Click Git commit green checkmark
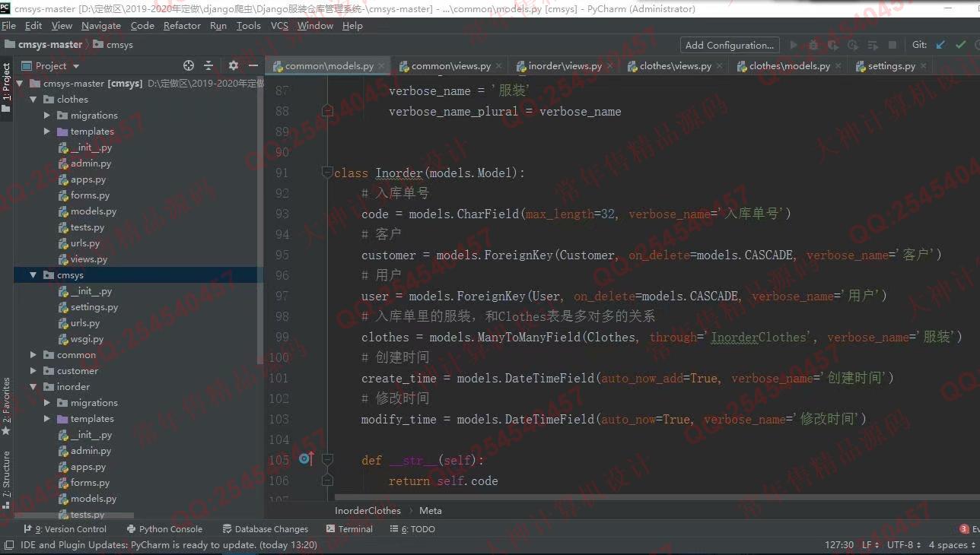The image size is (980, 555). 960,45
